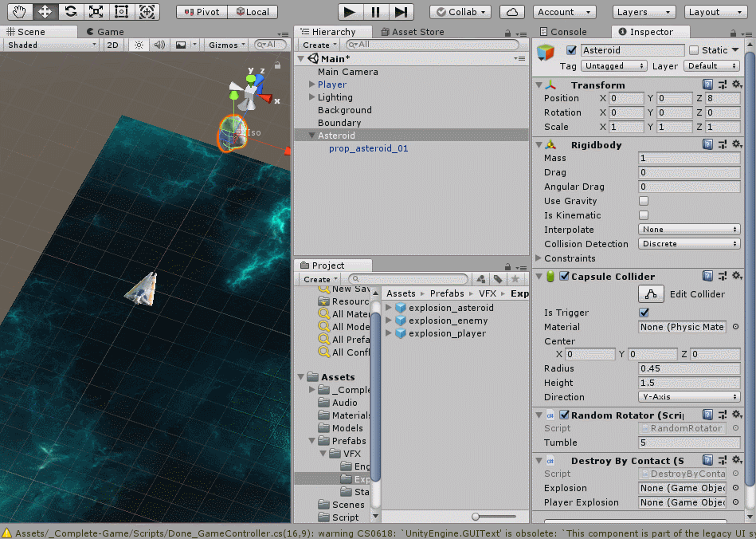This screenshot has height=539, width=756.
Task: Select the Move tool
Action: (x=45, y=12)
